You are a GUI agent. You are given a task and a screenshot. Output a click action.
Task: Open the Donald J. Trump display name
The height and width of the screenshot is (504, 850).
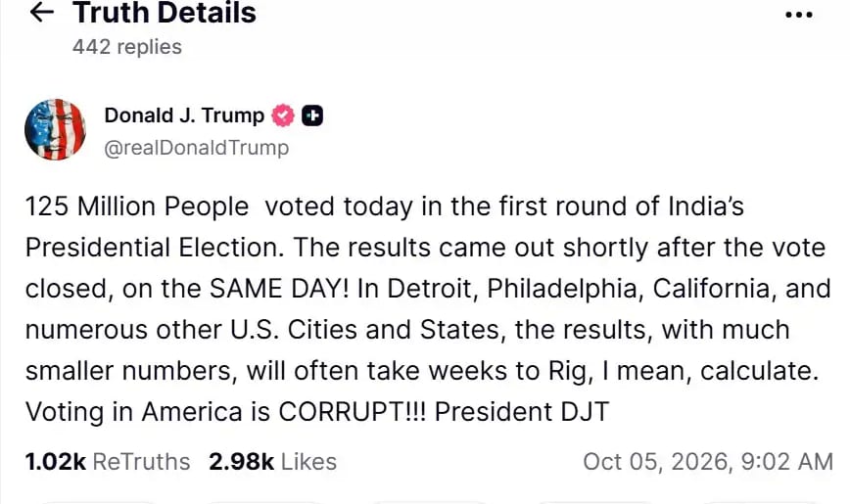184,115
